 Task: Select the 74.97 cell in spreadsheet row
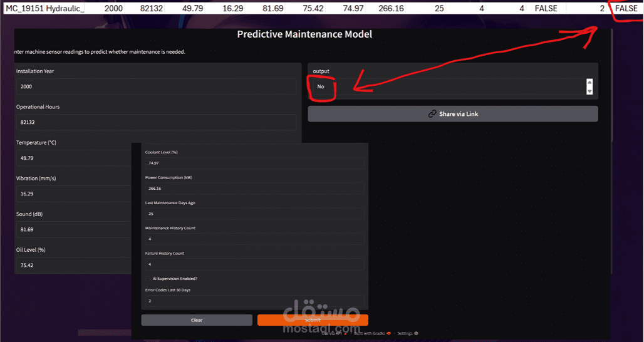346,8
